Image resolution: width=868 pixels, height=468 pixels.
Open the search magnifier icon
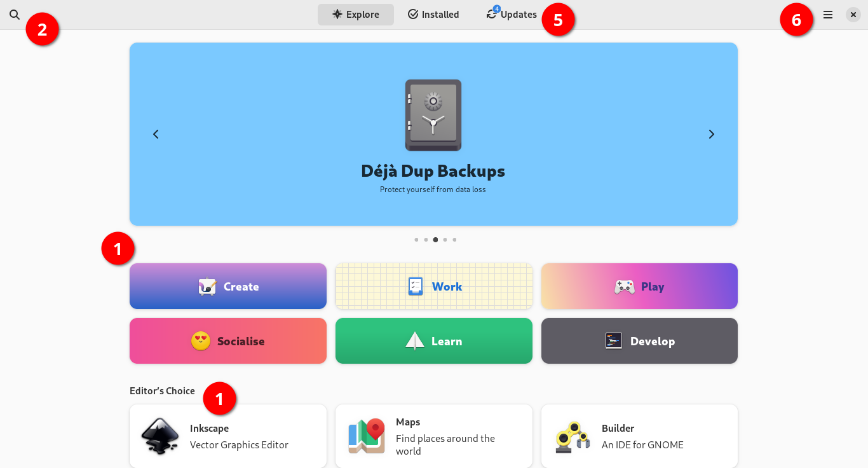point(15,14)
